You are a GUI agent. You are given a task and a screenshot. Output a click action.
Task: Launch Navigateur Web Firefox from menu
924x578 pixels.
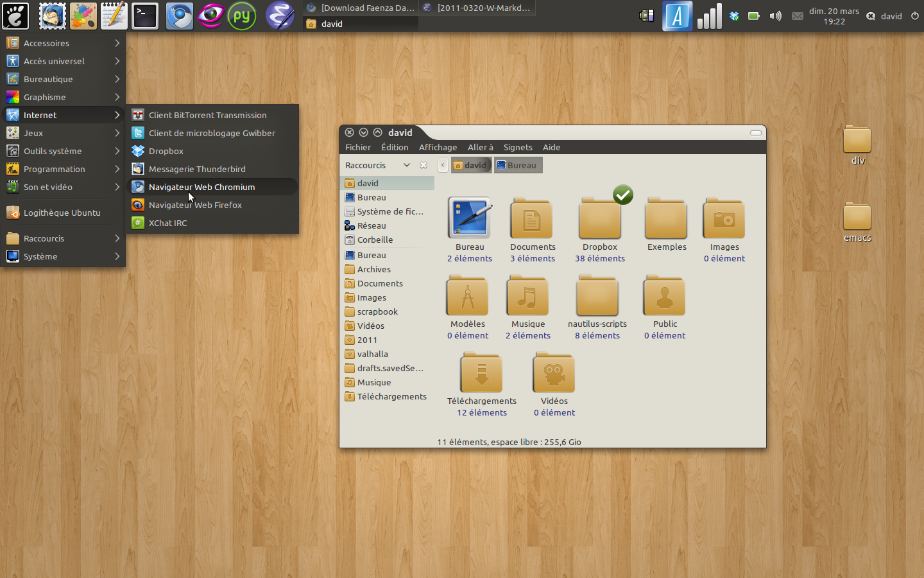tap(195, 205)
